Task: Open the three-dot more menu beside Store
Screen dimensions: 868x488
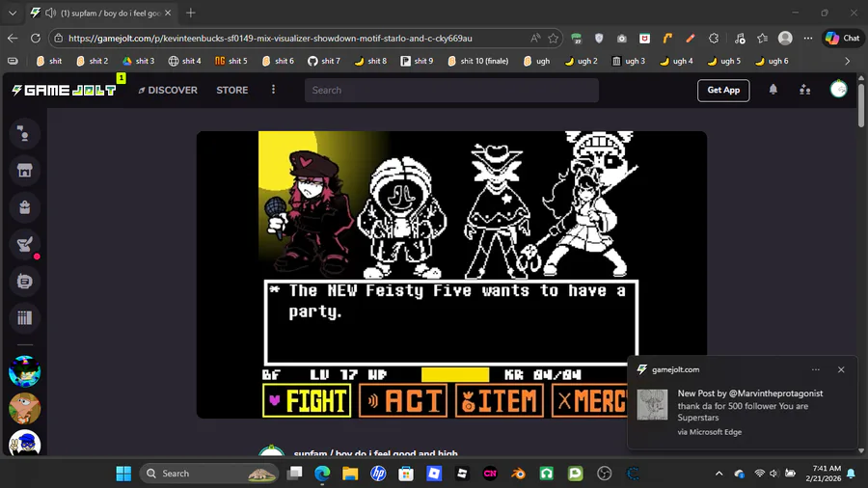Action: click(x=273, y=90)
